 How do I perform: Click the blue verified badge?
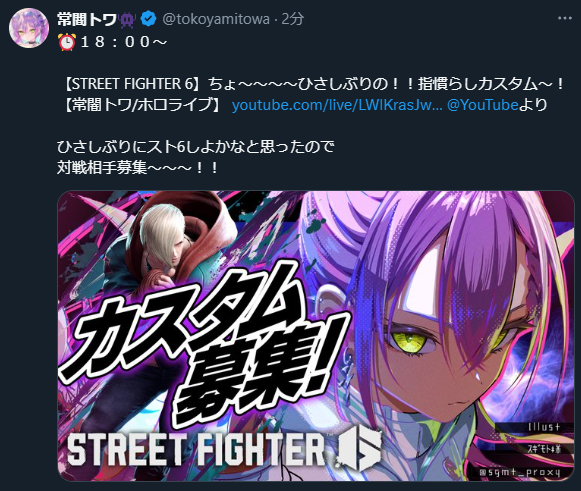click(149, 19)
